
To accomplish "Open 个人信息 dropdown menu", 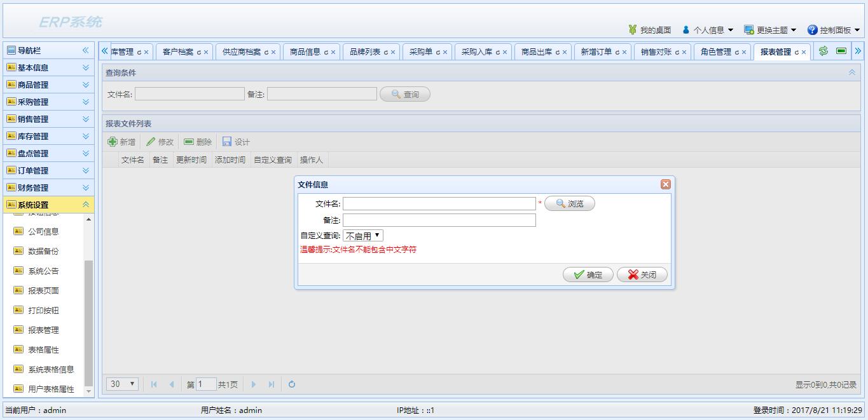I will (707, 30).
